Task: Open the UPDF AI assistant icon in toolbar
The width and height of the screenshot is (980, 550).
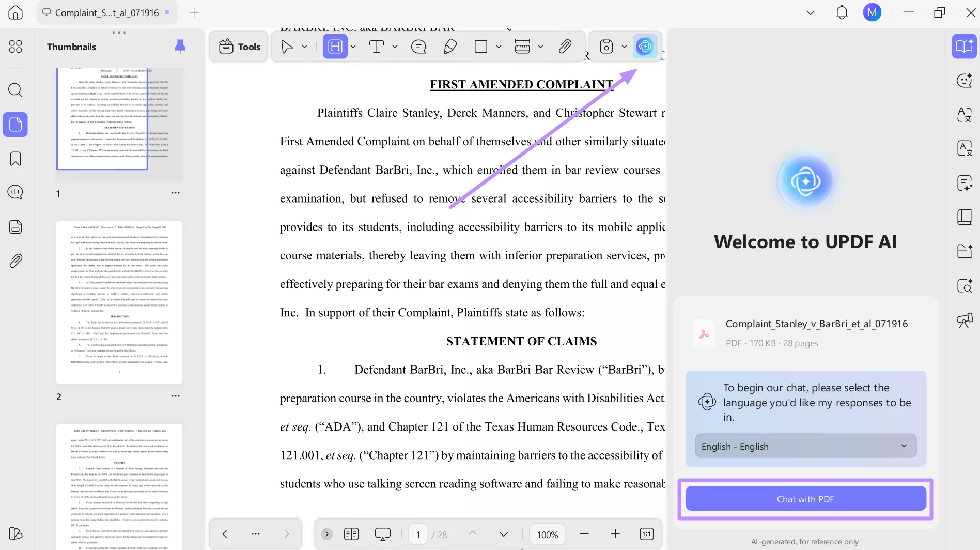Action: pyautogui.click(x=645, y=46)
